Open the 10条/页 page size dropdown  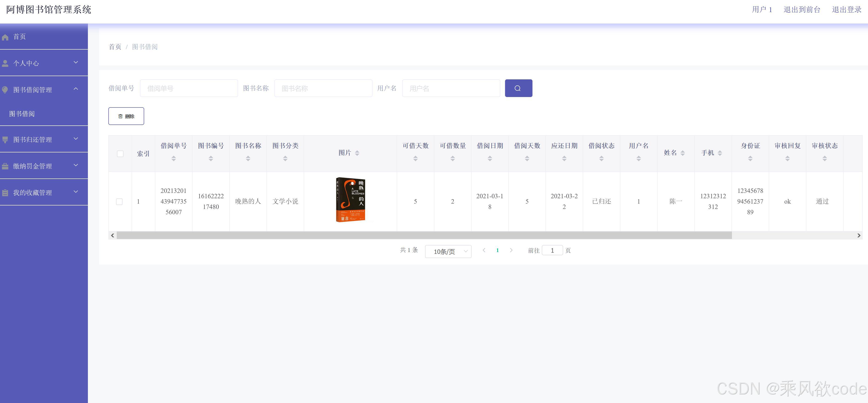(448, 251)
